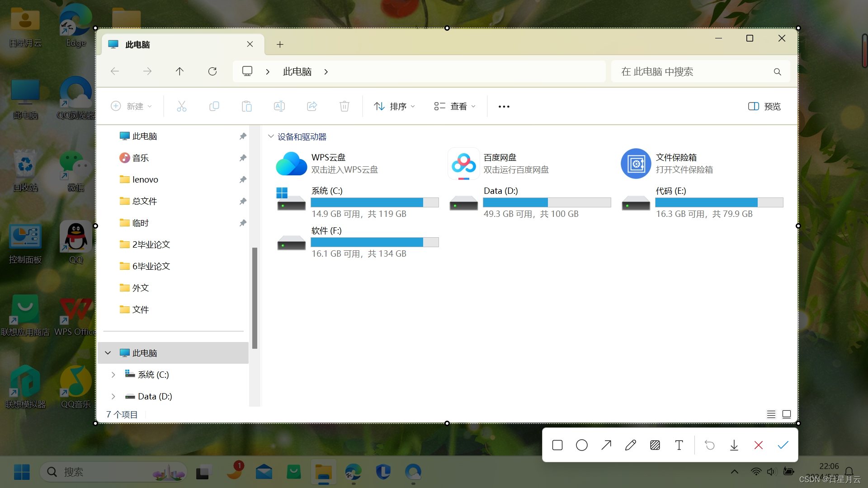The image size is (868, 488).
Task: Select the circle annotation tool
Action: click(582, 445)
